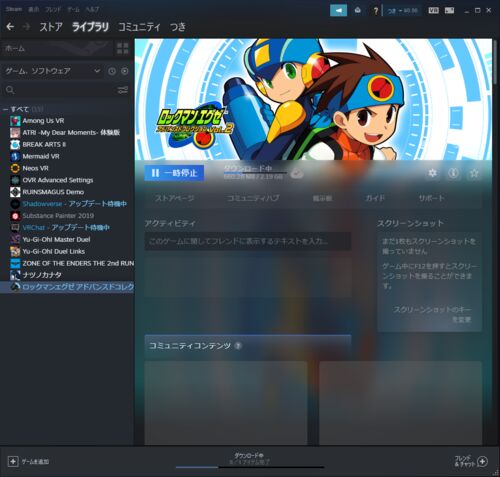
Task: Collapse the すべて category
Action: click(5, 109)
